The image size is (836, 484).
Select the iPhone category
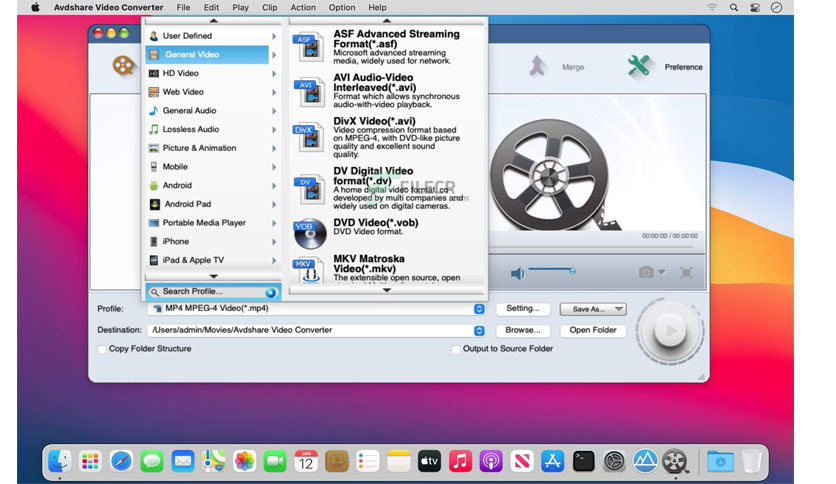[x=213, y=241]
